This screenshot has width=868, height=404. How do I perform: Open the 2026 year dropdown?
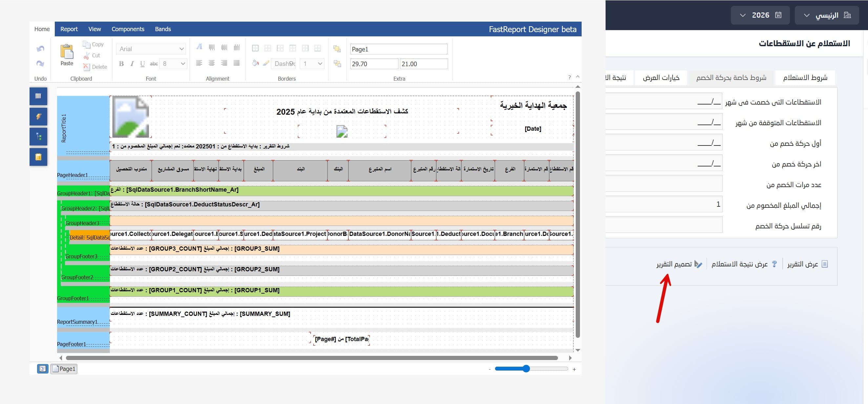(x=760, y=15)
